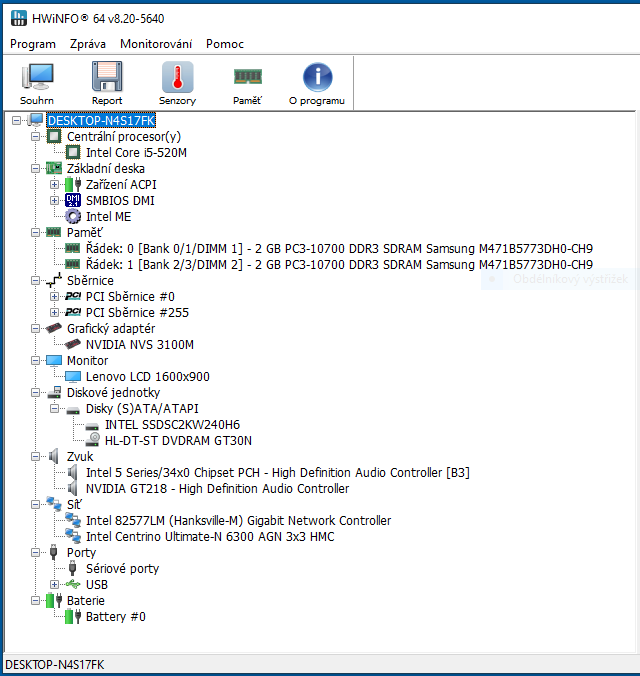Click the network icon beside Intel Centrino Ultimate-N
Viewport: 640px width, 676px height.
73,536
